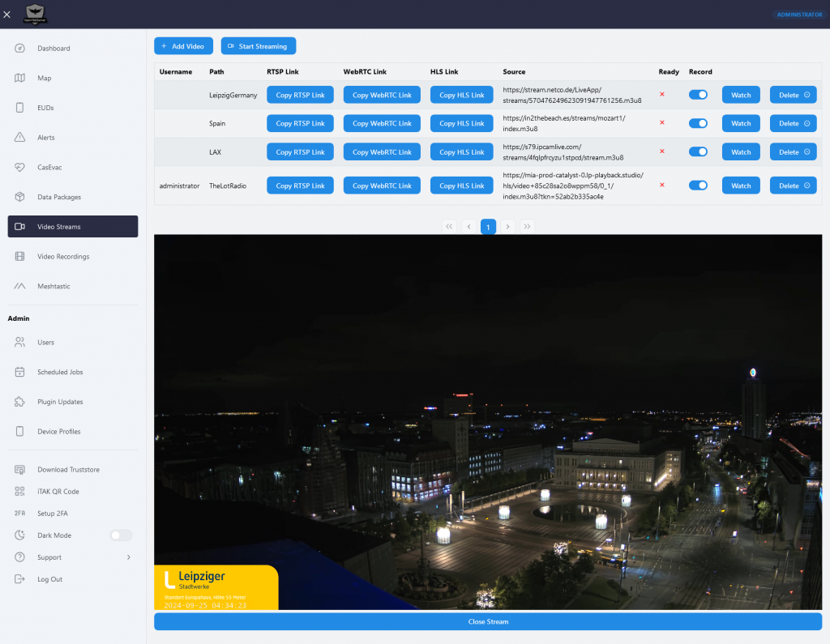
Task: Open the Video Recordings menu label
Action: point(63,257)
